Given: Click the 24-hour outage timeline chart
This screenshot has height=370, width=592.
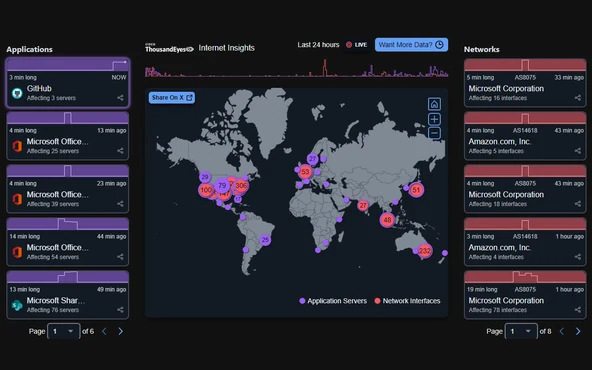Looking at the screenshot, I should [297, 68].
